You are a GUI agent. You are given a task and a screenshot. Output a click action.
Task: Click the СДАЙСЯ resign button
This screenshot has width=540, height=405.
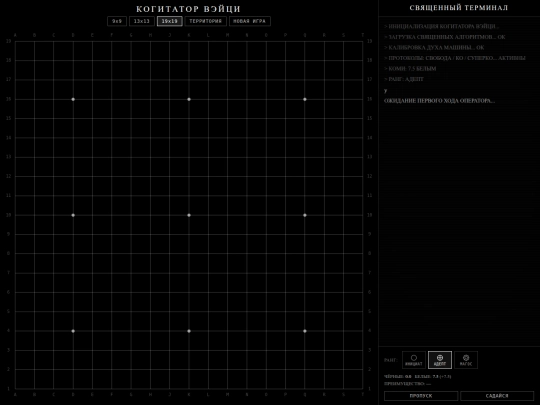coord(497,396)
